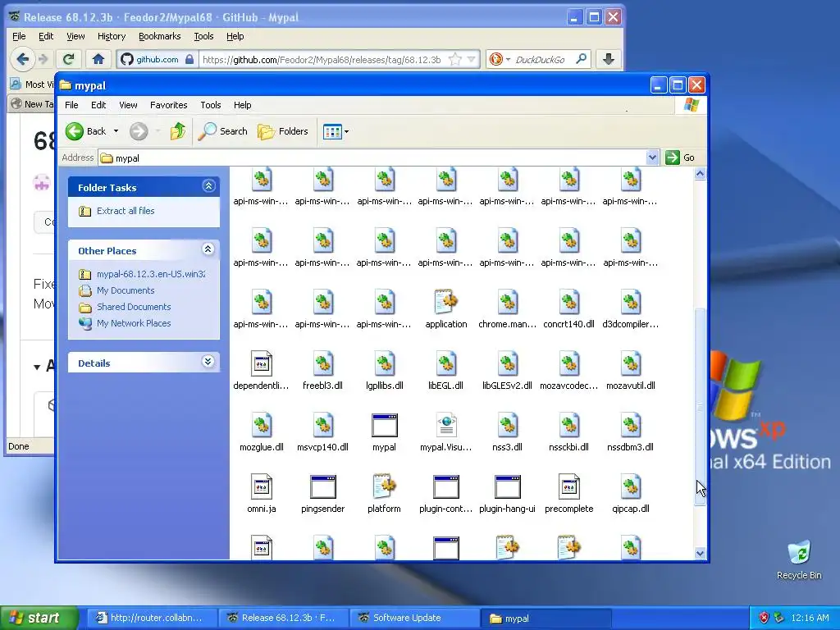Image resolution: width=840 pixels, height=630 pixels.
Task: Select the platform file icon
Action: 385,486
